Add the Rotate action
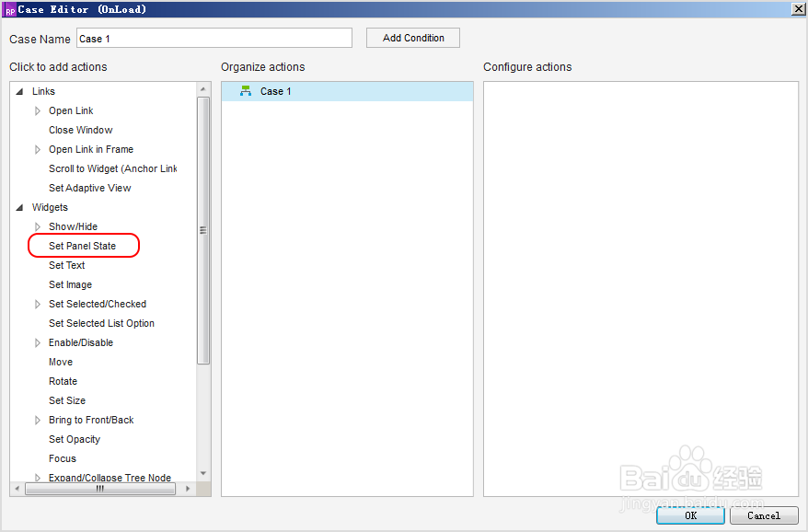Viewport: 808px width, 532px height. click(x=63, y=381)
